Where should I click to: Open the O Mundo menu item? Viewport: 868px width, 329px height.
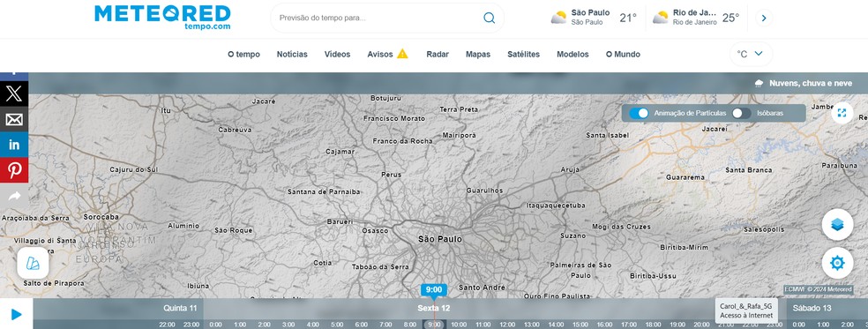(623, 55)
